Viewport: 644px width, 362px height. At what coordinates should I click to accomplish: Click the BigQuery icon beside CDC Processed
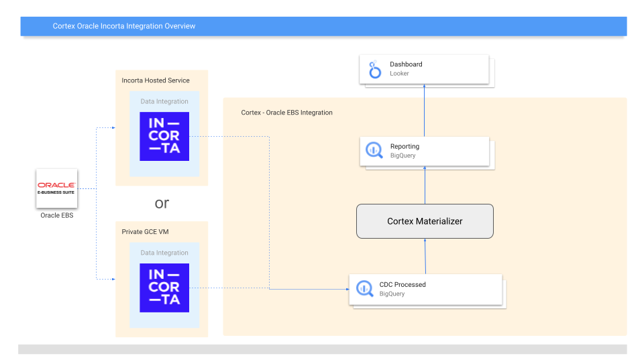click(364, 289)
